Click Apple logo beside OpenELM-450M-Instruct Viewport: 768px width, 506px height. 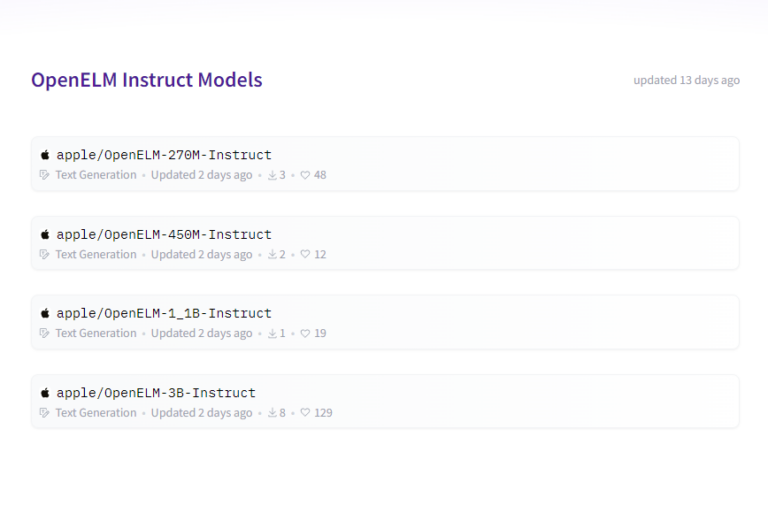click(x=45, y=234)
